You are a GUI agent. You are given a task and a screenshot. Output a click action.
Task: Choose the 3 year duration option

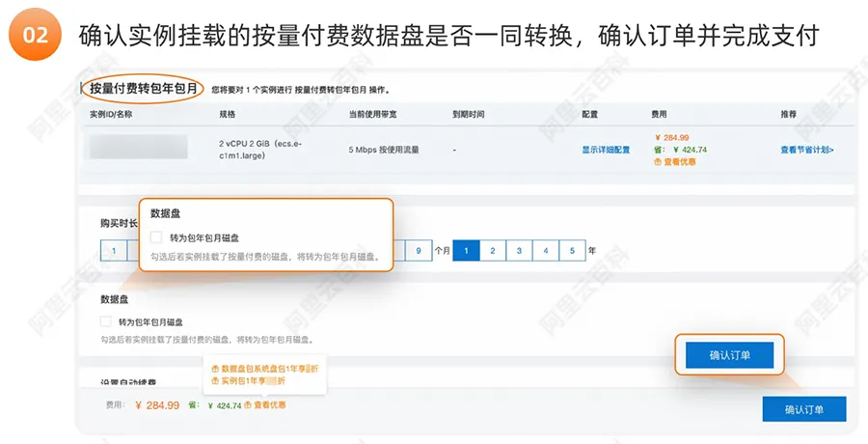[x=519, y=251]
